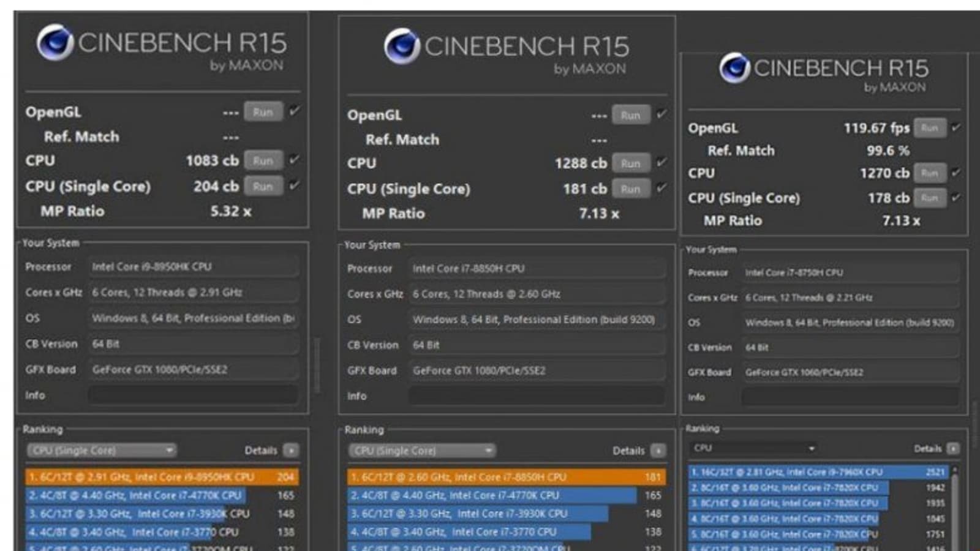Screen dimensions: 980x551
Task: Select i7-3770 ranking row in the i9-8950HK window
Action: (162, 532)
